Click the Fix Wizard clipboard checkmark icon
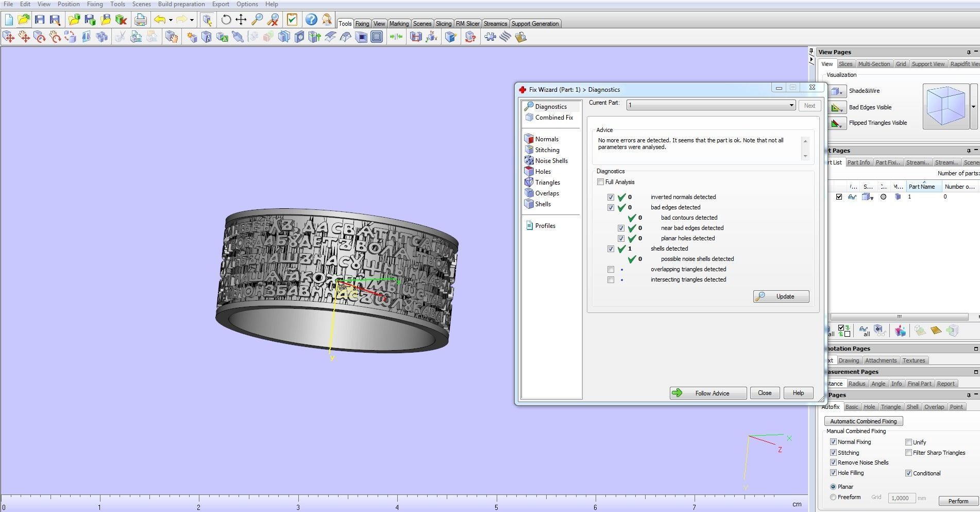The image size is (980, 512). tap(292, 20)
